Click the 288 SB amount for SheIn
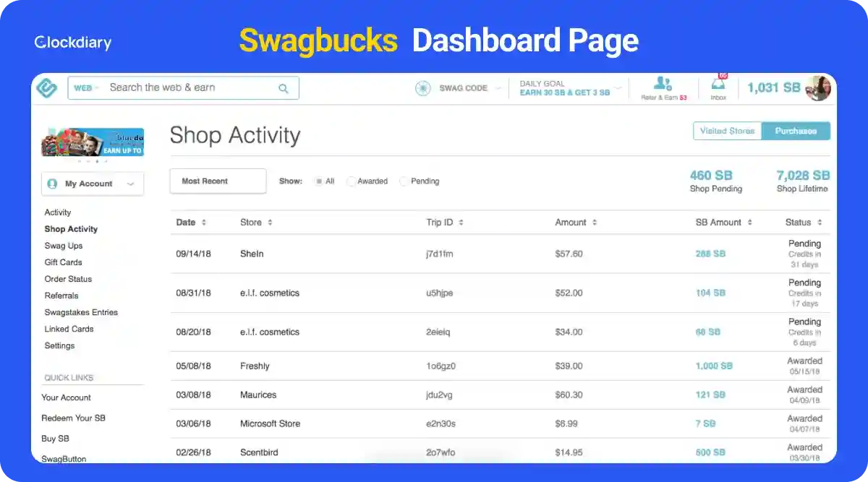 [710, 254]
